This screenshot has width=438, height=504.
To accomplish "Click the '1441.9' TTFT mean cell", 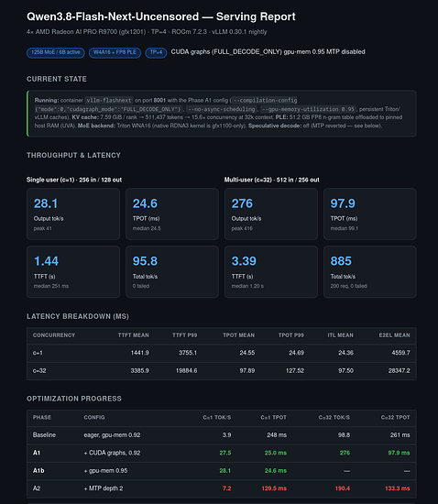I will point(140,353).
